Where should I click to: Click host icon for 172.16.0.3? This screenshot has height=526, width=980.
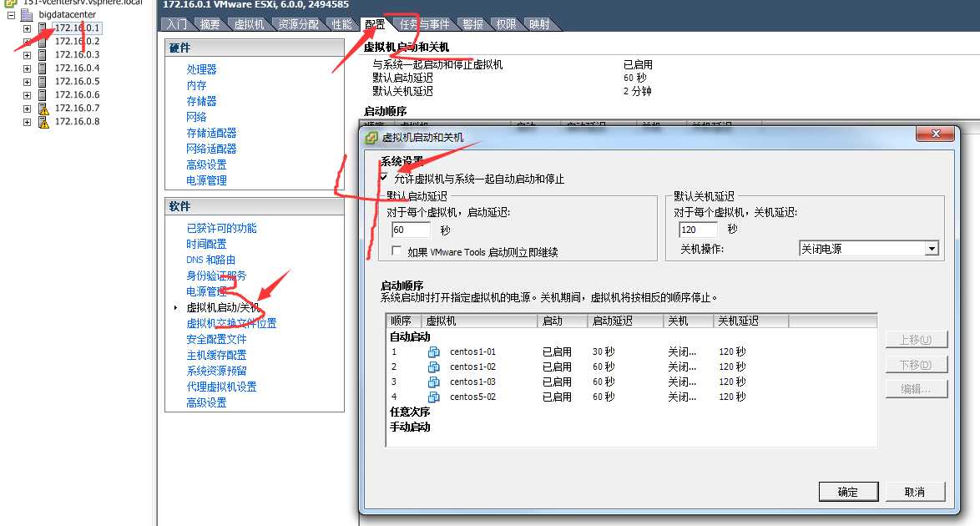pos(43,54)
